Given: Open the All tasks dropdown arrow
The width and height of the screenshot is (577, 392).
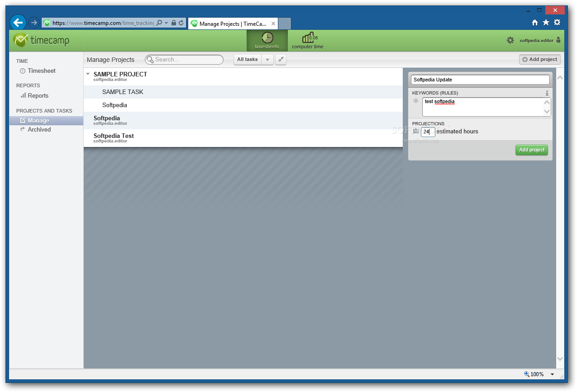Looking at the screenshot, I should [267, 60].
